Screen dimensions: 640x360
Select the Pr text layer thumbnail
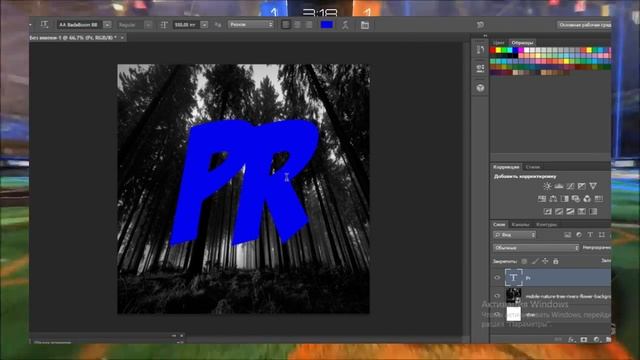(x=513, y=278)
